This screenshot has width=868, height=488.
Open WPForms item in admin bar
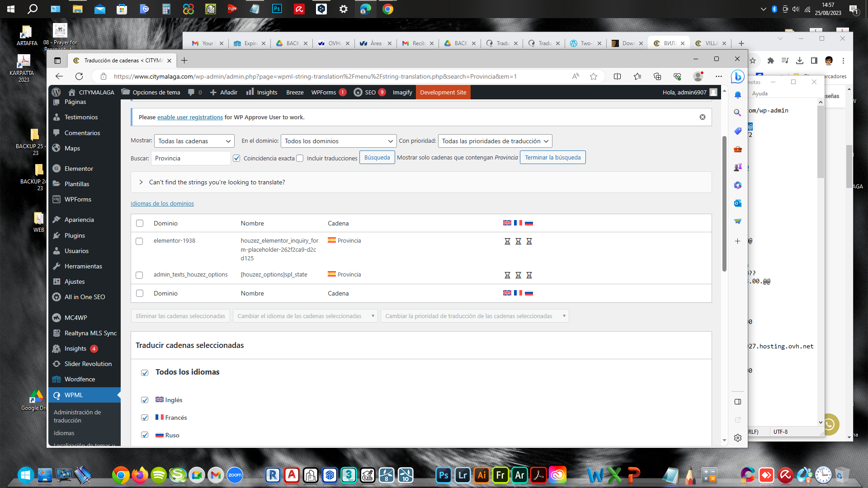tap(329, 92)
